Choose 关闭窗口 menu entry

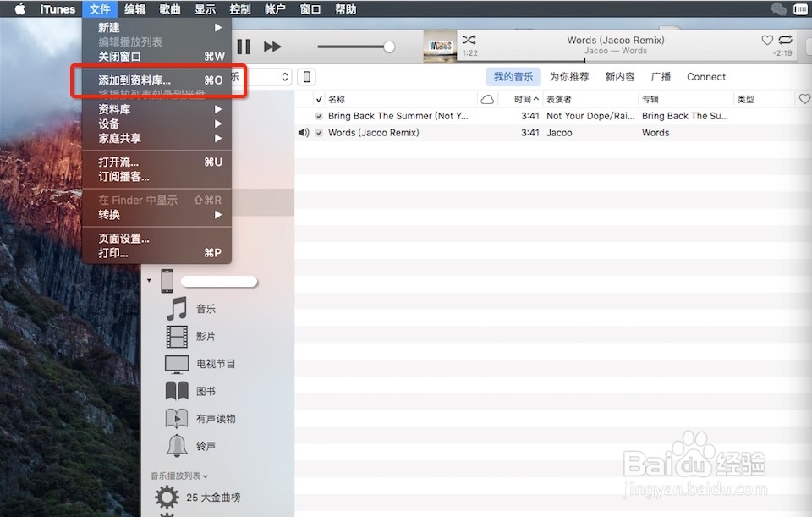point(157,57)
